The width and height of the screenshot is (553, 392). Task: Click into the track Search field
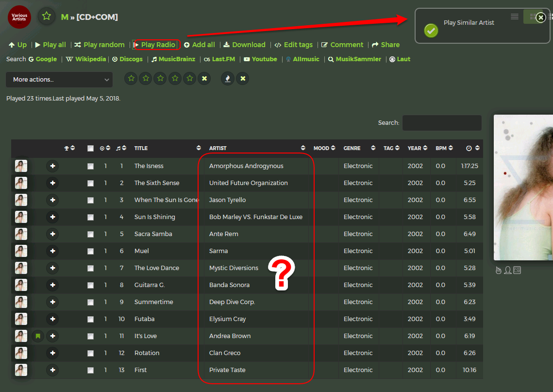(441, 123)
